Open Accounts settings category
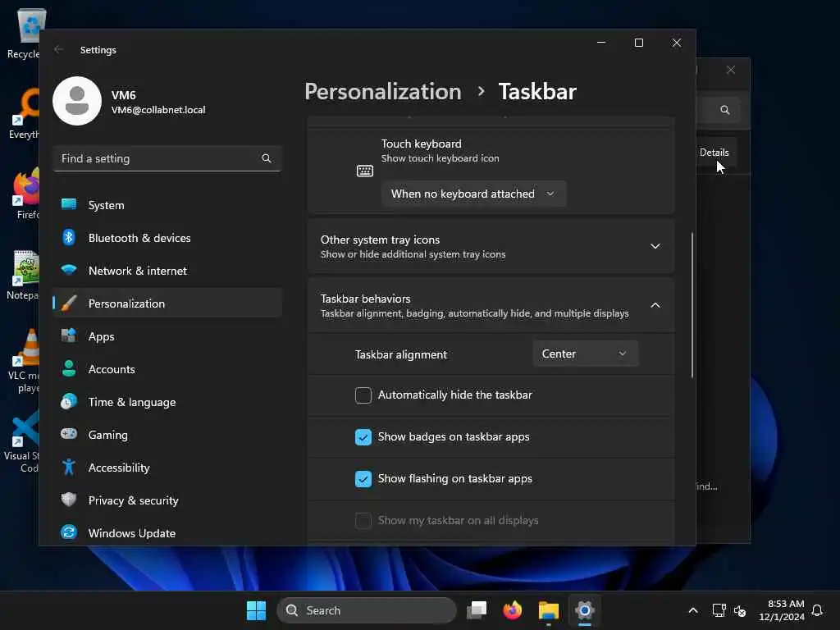 coord(167,369)
